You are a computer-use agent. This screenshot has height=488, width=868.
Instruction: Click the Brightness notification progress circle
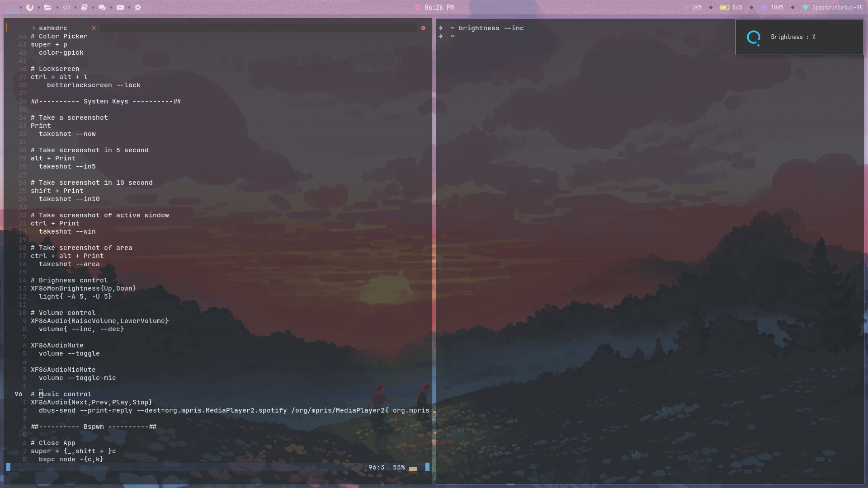coord(754,38)
